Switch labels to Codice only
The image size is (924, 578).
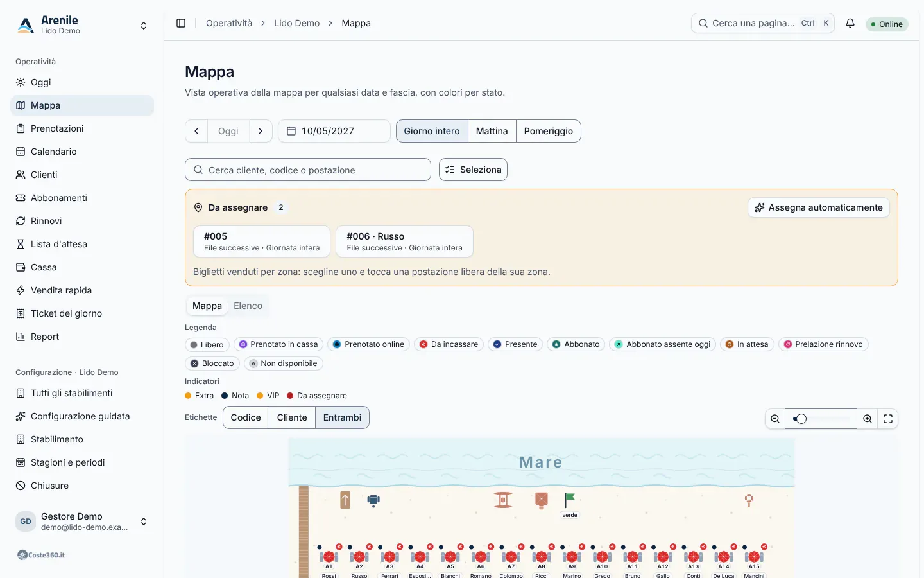pos(246,417)
